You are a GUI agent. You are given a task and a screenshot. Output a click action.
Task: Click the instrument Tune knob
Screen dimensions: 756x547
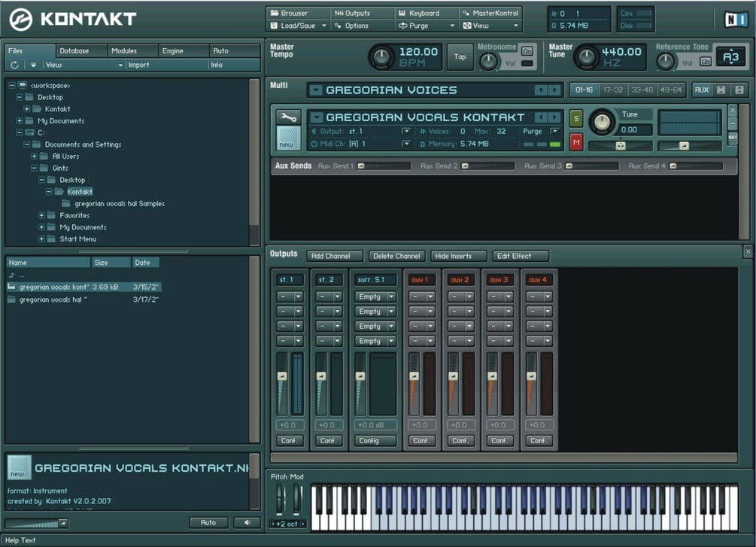click(602, 122)
